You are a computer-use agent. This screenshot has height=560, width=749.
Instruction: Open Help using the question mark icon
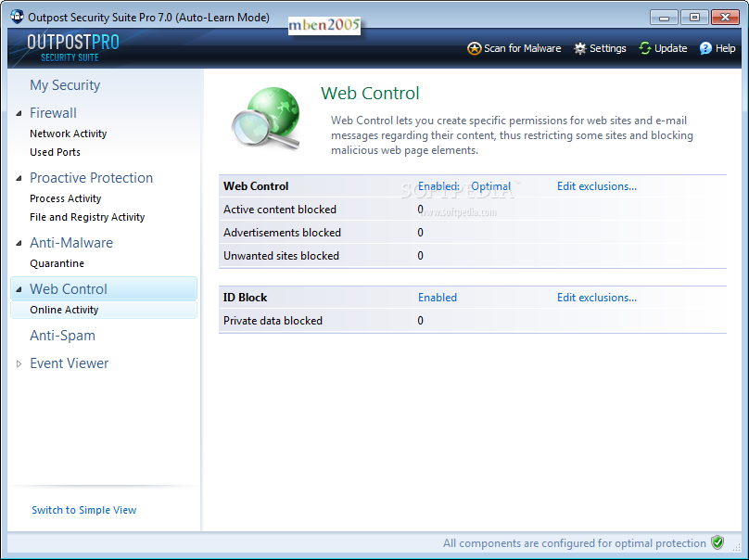(x=705, y=48)
